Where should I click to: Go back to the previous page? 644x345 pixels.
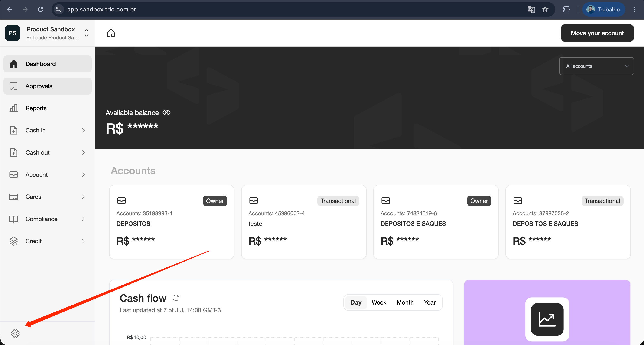[10, 10]
